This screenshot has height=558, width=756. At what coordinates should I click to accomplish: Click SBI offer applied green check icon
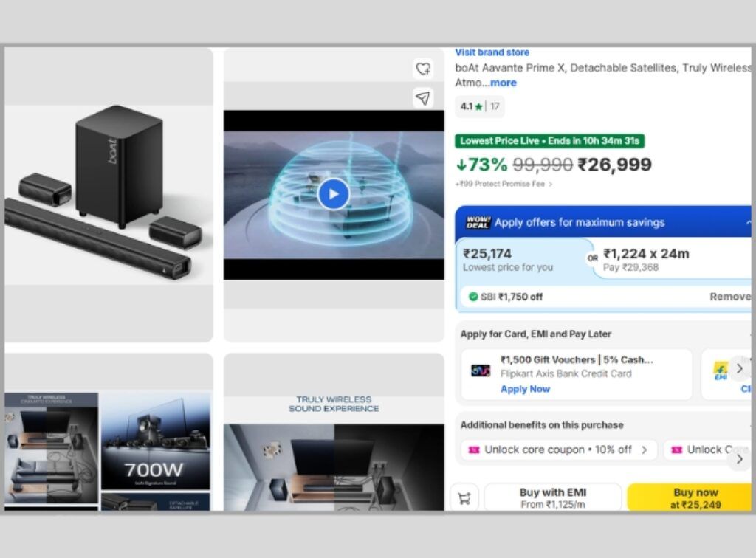pos(473,297)
